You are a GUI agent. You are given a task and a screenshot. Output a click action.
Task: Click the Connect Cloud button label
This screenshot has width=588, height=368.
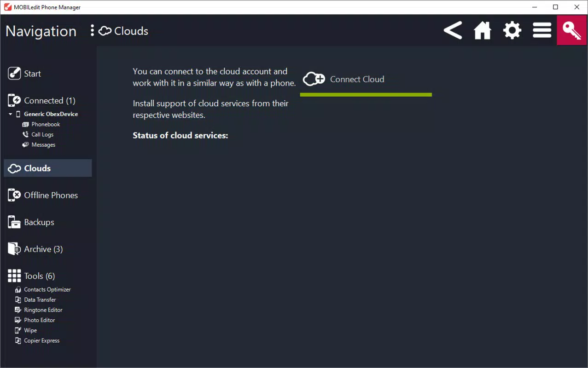pos(357,79)
